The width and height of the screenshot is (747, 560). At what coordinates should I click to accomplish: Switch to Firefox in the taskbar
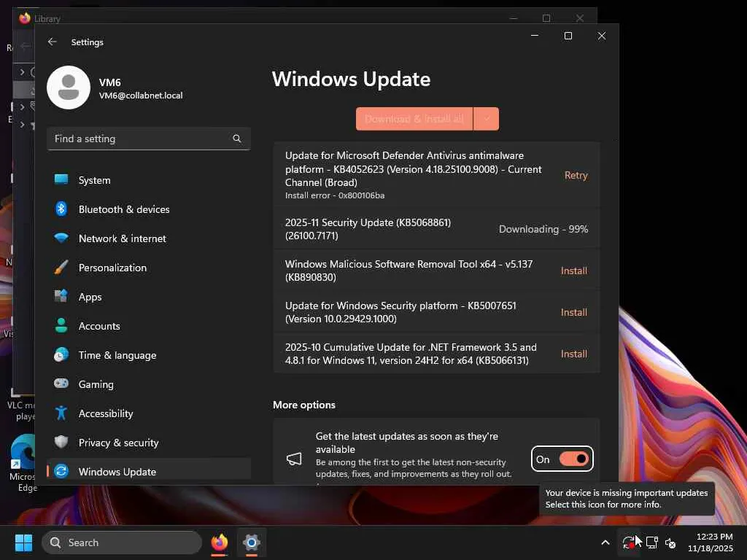pos(219,542)
